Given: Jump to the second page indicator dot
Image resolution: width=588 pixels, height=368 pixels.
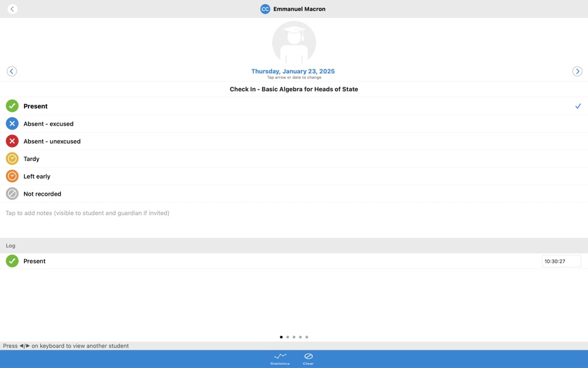Looking at the screenshot, I should (x=288, y=337).
